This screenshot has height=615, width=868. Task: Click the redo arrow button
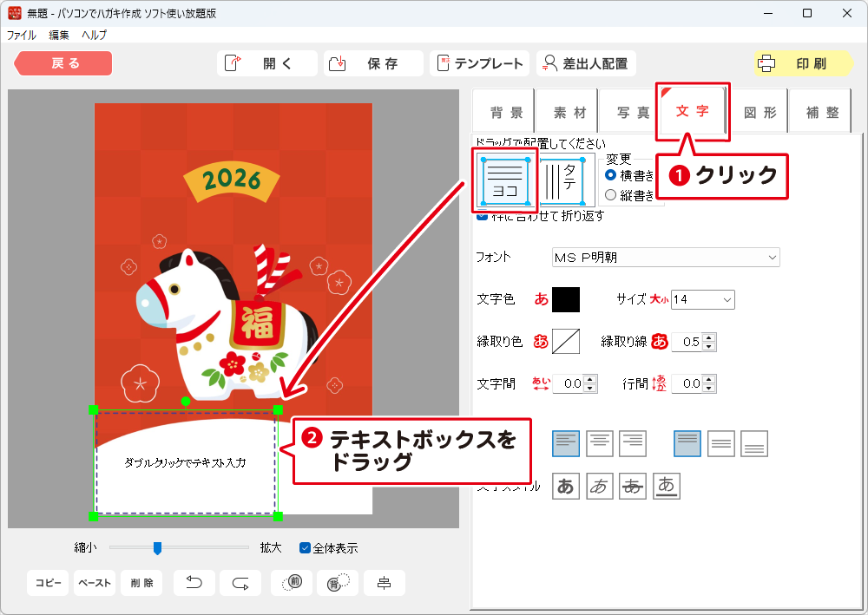tap(240, 583)
